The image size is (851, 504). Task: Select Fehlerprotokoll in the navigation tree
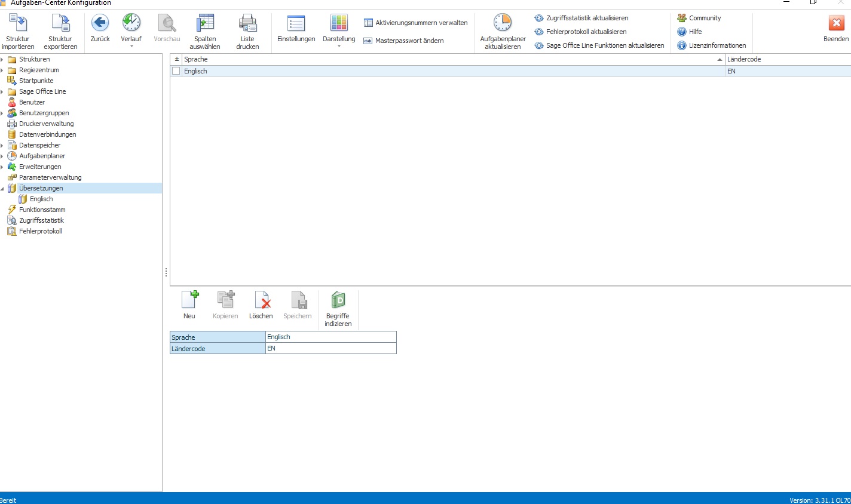click(40, 231)
